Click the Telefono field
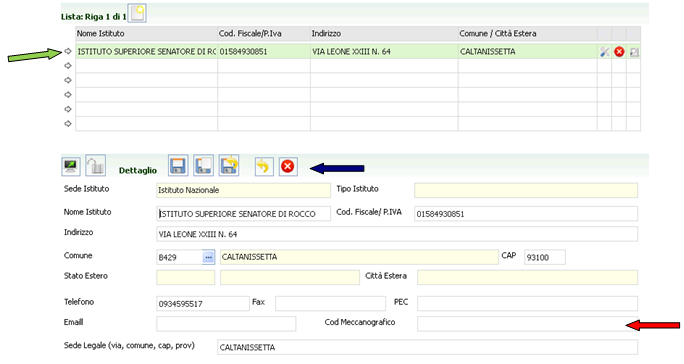684x364 pixels. point(203,304)
